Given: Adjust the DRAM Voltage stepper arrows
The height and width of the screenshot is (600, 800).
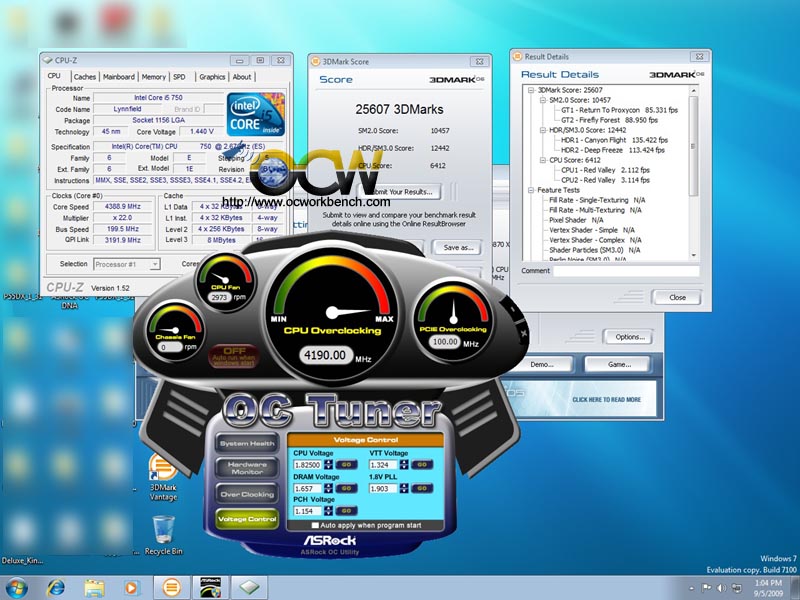Looking at the screenshot, I should [x=328, y=488].
